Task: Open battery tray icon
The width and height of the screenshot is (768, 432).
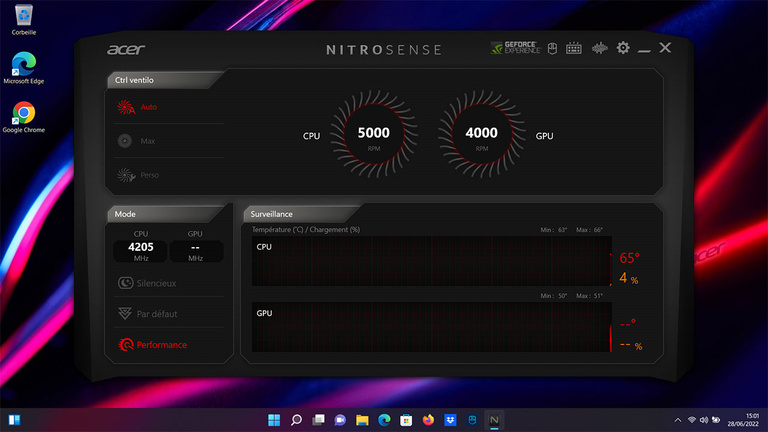Action: pos(716,420)
